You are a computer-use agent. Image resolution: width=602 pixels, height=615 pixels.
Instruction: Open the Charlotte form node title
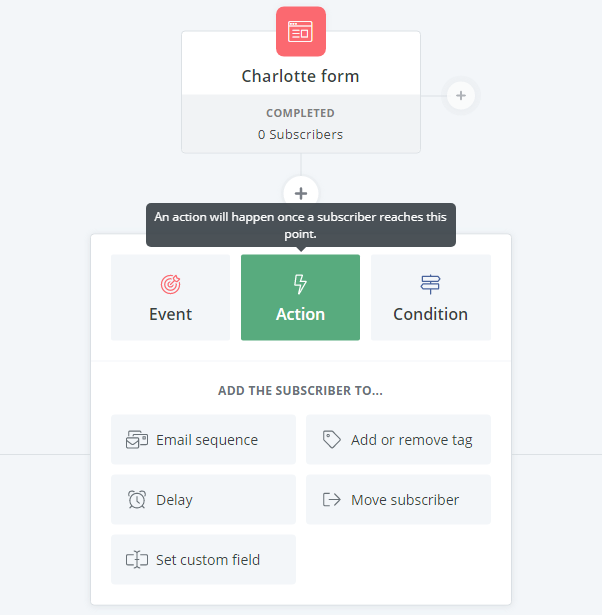[x=301, y=76]
